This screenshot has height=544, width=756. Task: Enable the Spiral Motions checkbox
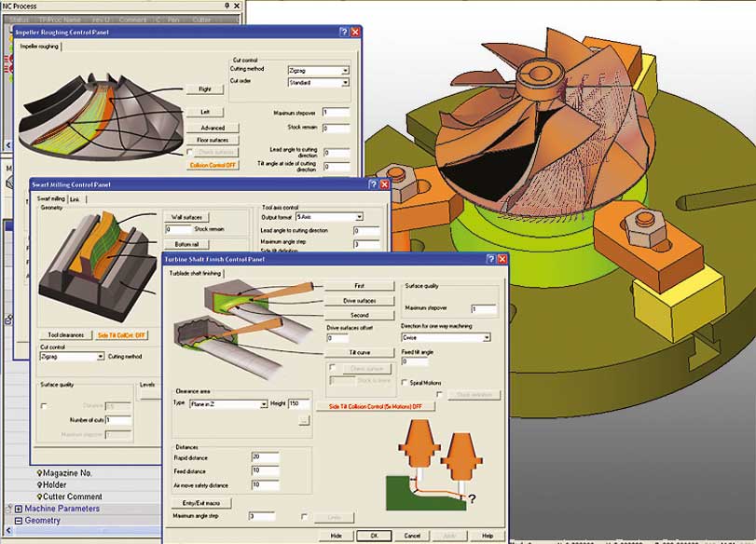(404, 382)
